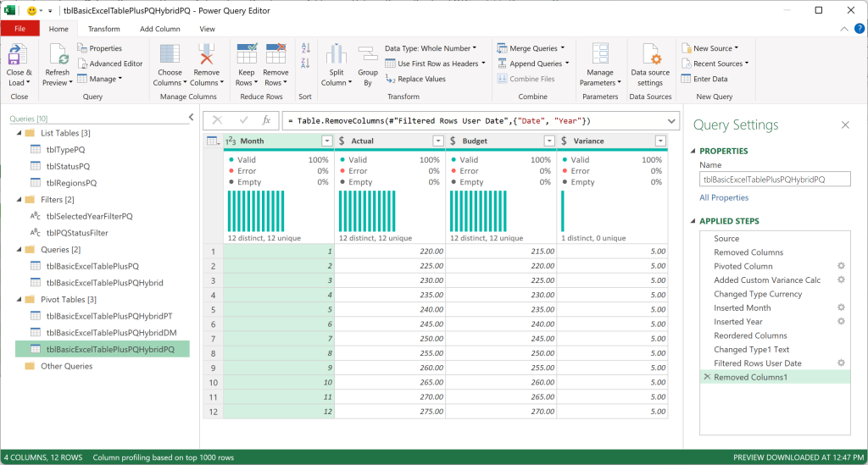Click the Group By icon
868x465 pixels.
coord(368,55)
